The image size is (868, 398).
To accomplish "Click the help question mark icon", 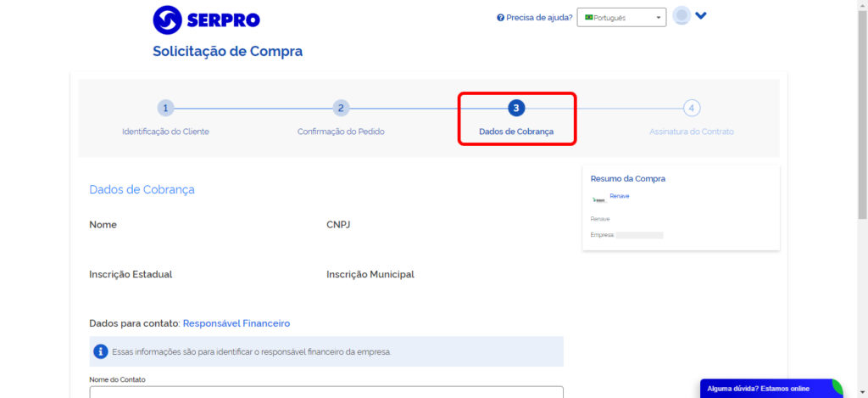I will [500, 17].
